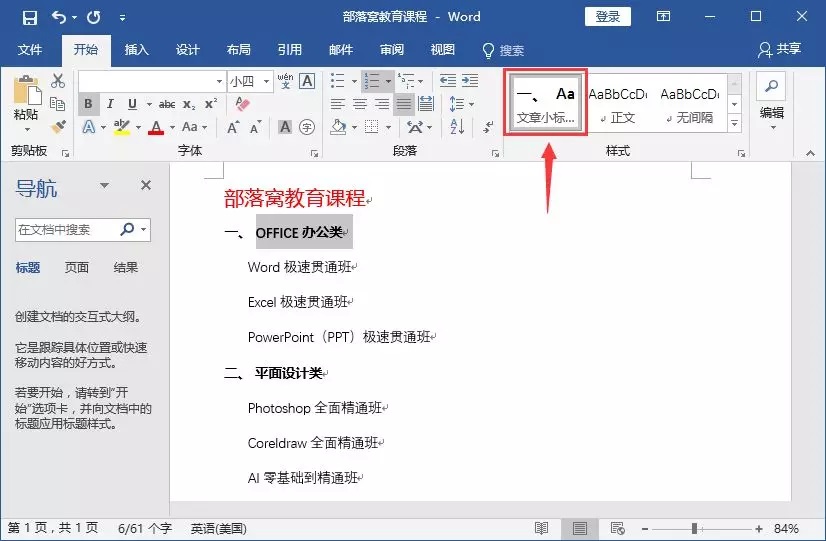Clear all formatting with the eraser icon
This screenshot has width=826, height=541.
tap(242, 104)
